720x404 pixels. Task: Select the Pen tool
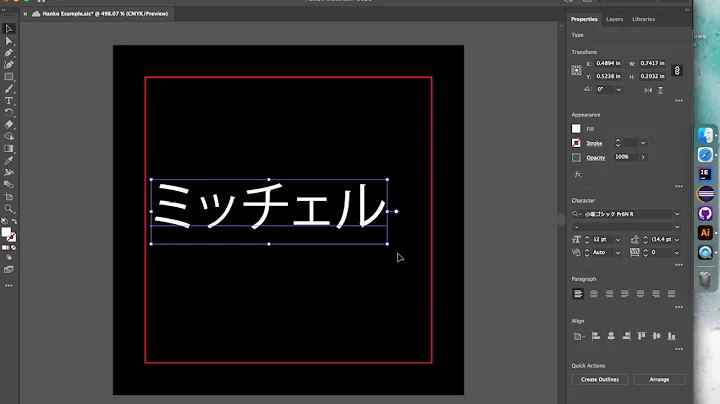pos(9,53)
